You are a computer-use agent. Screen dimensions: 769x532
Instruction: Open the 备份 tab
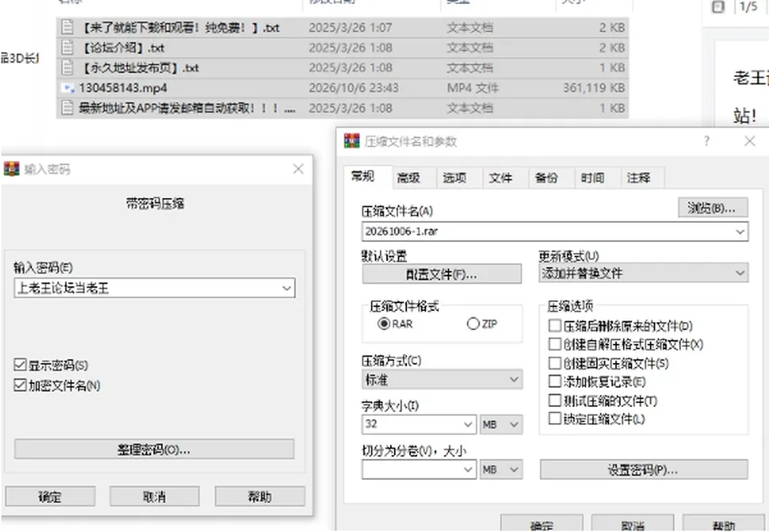(x=546, y=178)
